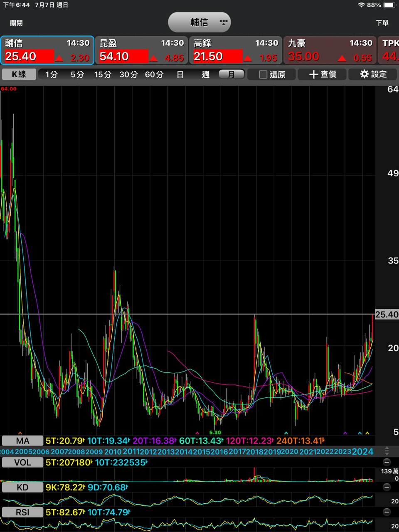Viewport: 399px width, 532px height.
Task: Open the K線 chart type selector
Action: (x=19, y=74)
